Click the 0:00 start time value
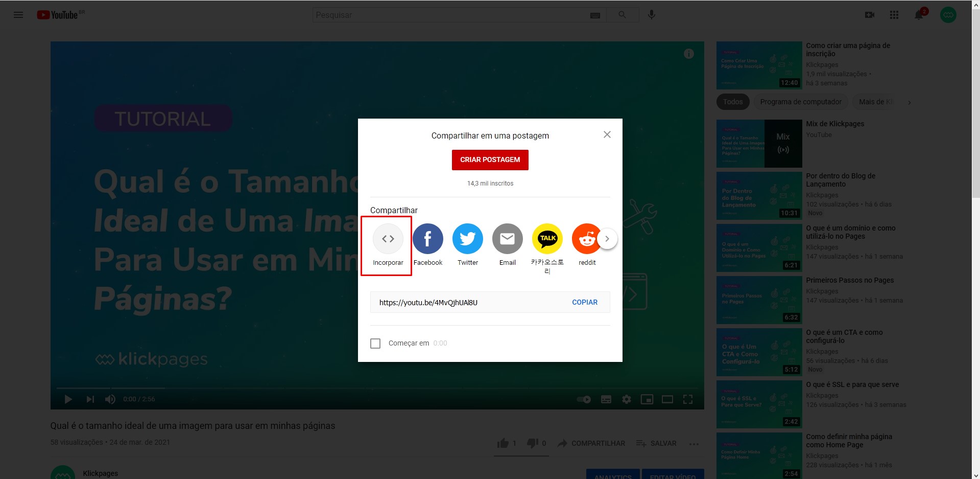Viewport: 980px width, 479px height. pyautogui.click(x=440, y=344)
